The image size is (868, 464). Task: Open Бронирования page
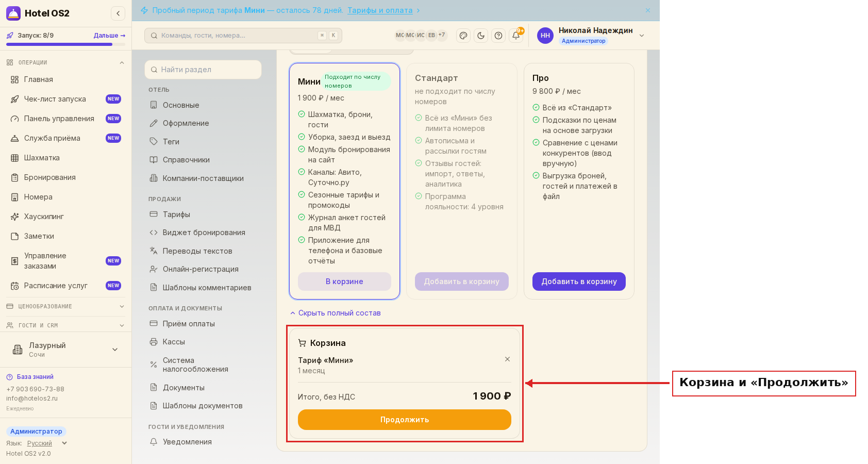65,177
